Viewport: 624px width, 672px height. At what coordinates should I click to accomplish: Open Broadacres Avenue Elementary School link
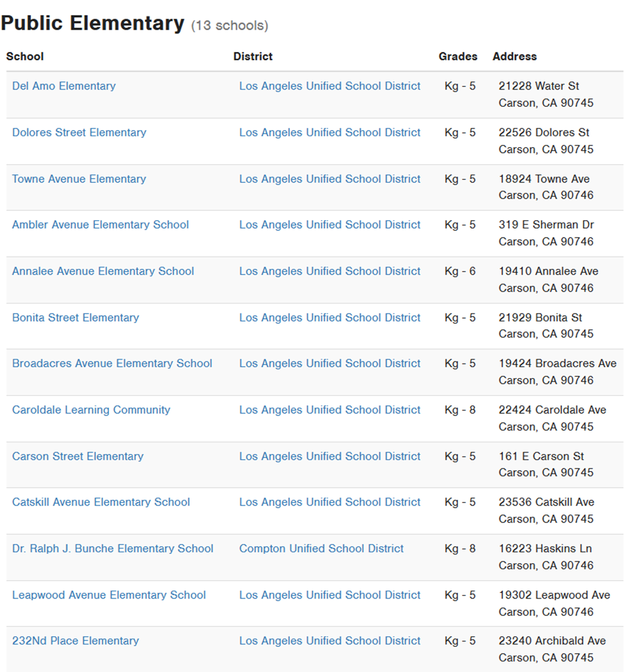tap(112, 363)
